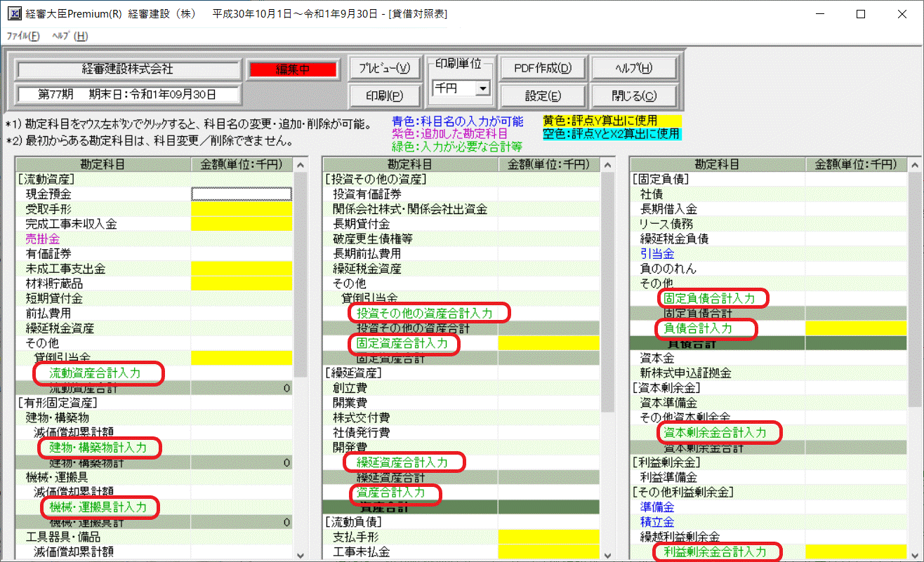This screenshot has height=562, width=924.
Task: Click the 現金預金 amount input field
Action: pyautogui.click(x=241, y=194)
